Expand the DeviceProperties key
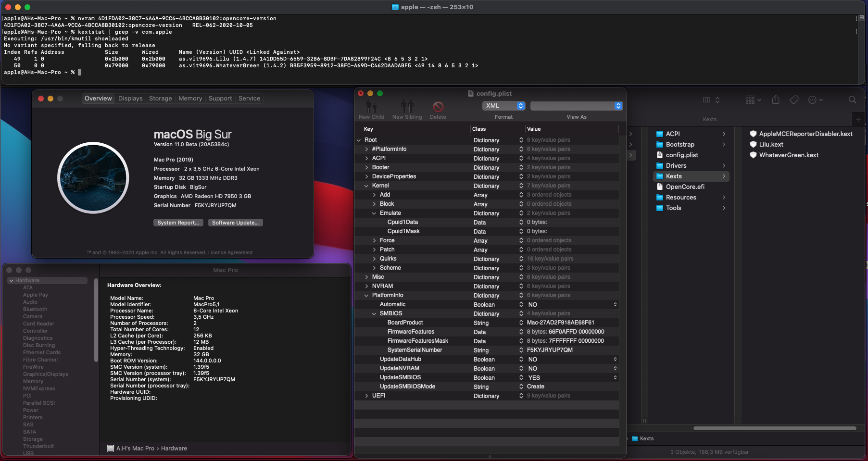868x461 pixels. (x=366, y=176)
